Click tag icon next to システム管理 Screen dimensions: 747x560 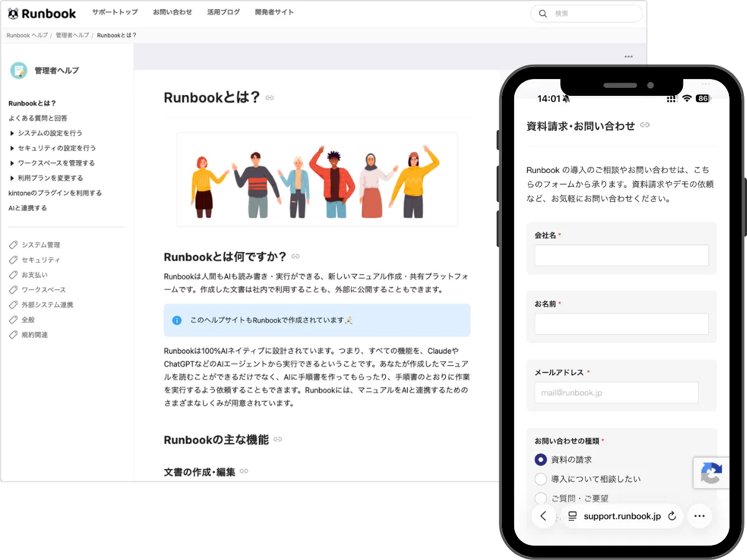(13, 245)
